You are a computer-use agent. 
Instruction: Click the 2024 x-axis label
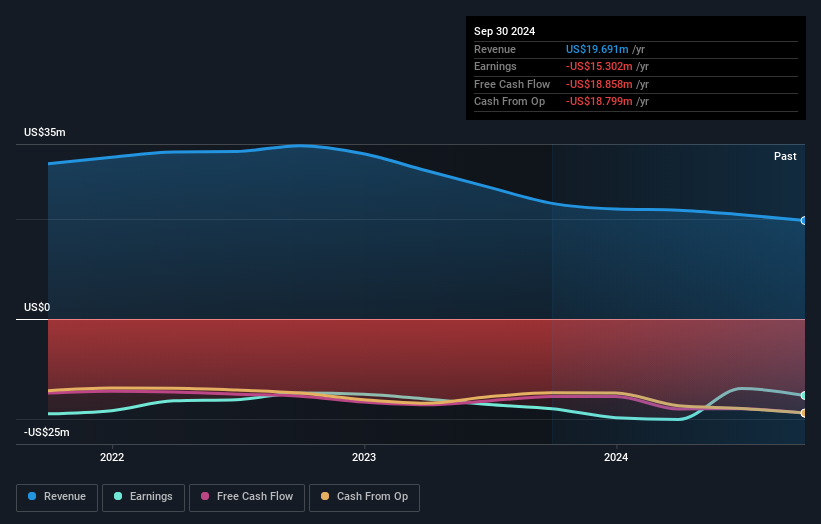coord(616,457)
